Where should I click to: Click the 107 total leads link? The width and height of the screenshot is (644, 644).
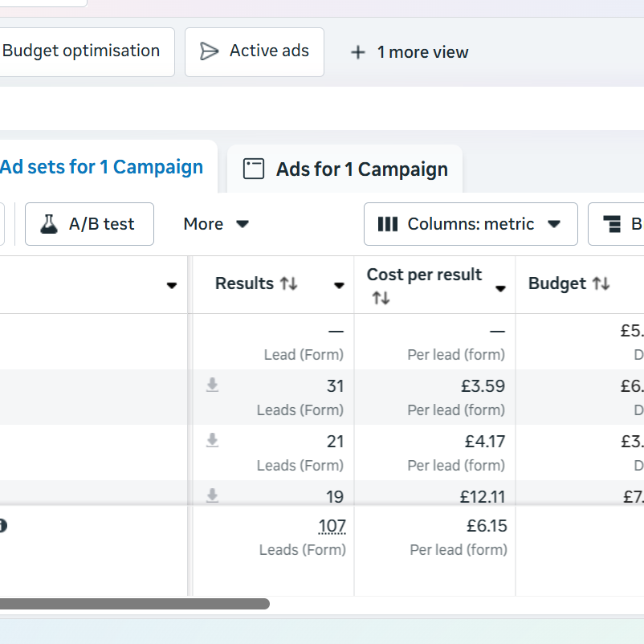[332, 527]
